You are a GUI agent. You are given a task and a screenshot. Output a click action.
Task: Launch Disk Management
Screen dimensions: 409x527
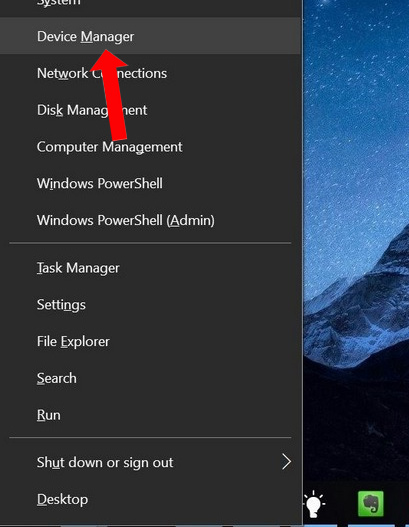click(x=150, y=110)
